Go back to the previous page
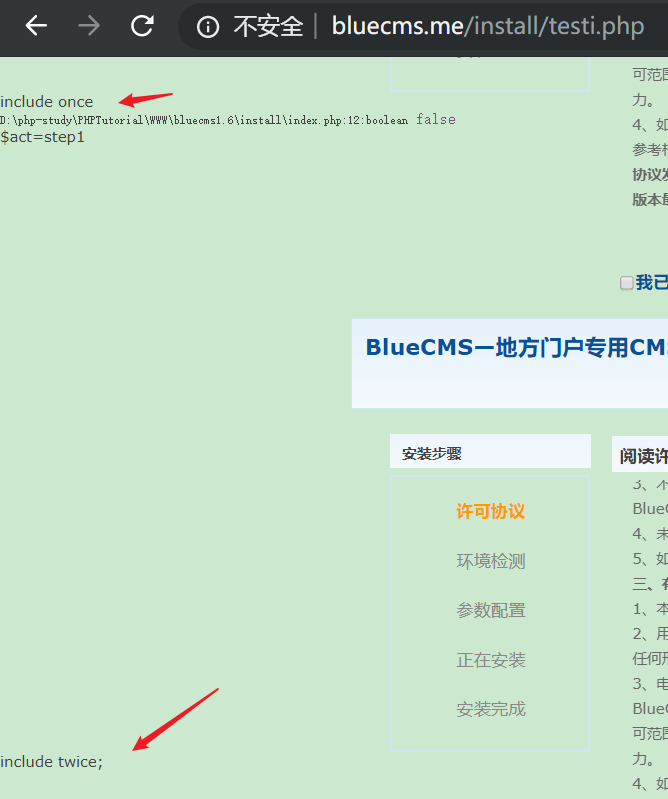The height and width of the screenshot is (799, 668). [36, 25]
